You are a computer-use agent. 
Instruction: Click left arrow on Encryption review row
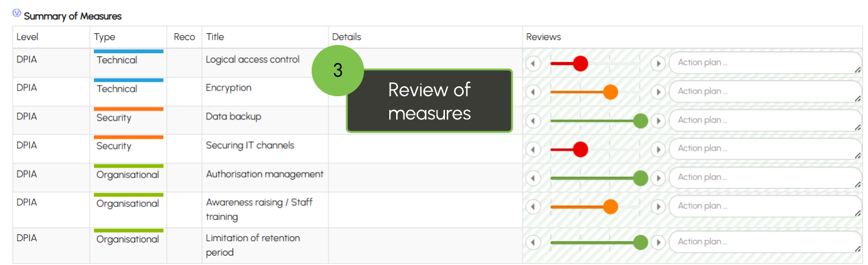click(533, 92)
